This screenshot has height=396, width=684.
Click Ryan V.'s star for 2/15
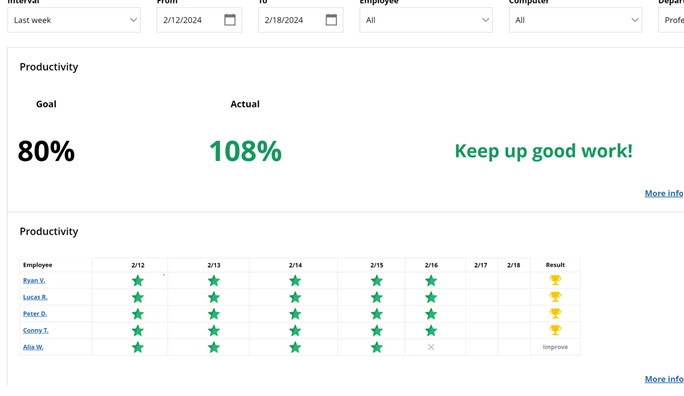[377, 280]
